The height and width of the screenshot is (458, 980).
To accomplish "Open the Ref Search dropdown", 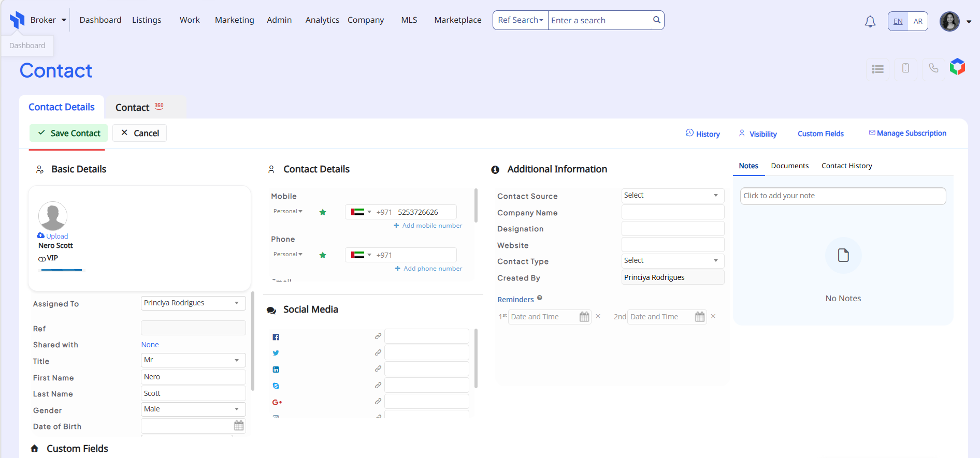I will (x=520, y=20).
